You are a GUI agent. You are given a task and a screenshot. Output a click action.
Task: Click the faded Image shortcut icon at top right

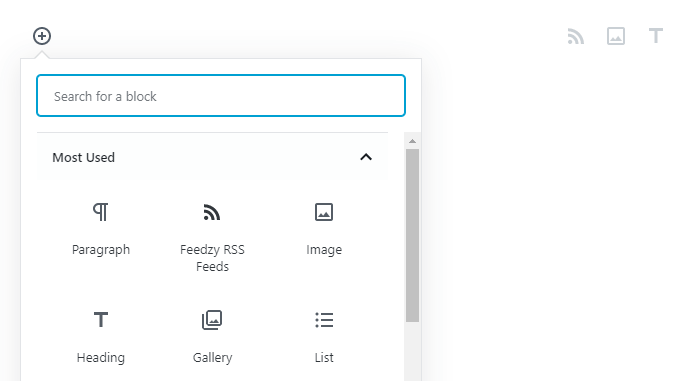616,36
